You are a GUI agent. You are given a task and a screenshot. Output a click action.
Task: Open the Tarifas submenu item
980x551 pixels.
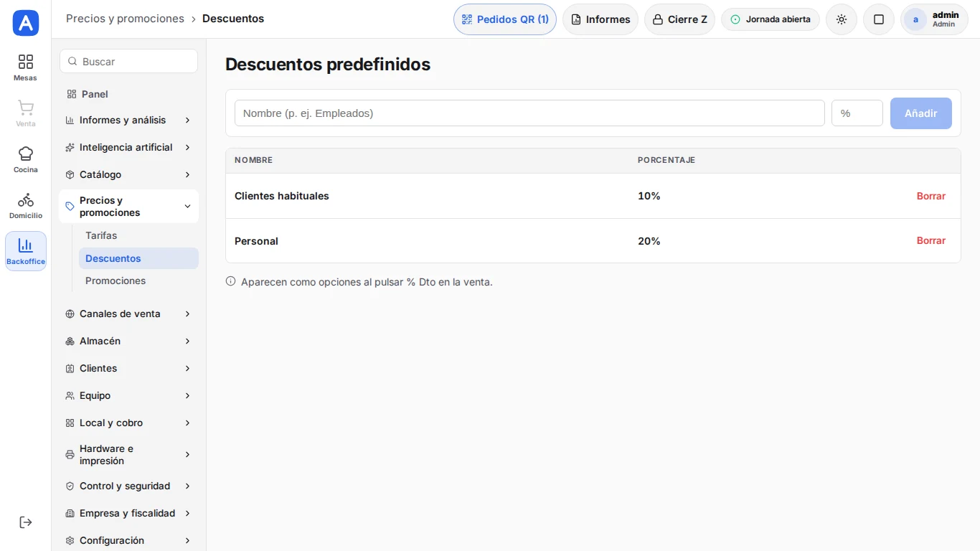point(138,235)
